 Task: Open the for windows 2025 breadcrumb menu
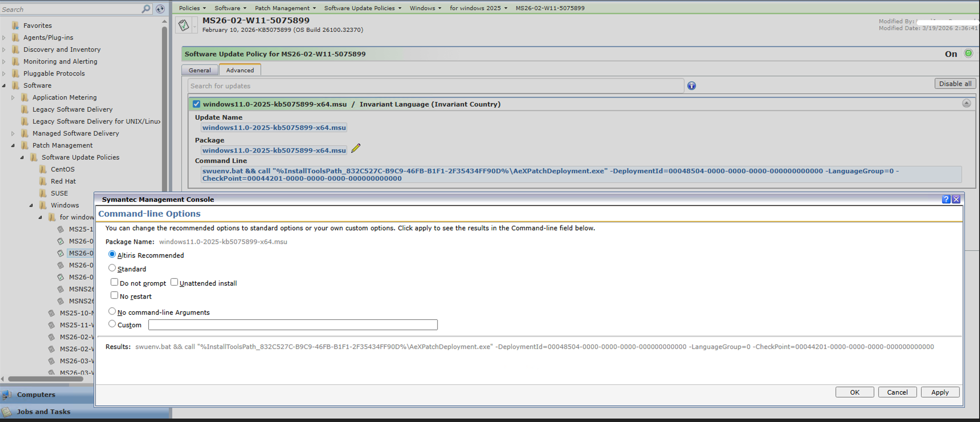tap(478, 8)
